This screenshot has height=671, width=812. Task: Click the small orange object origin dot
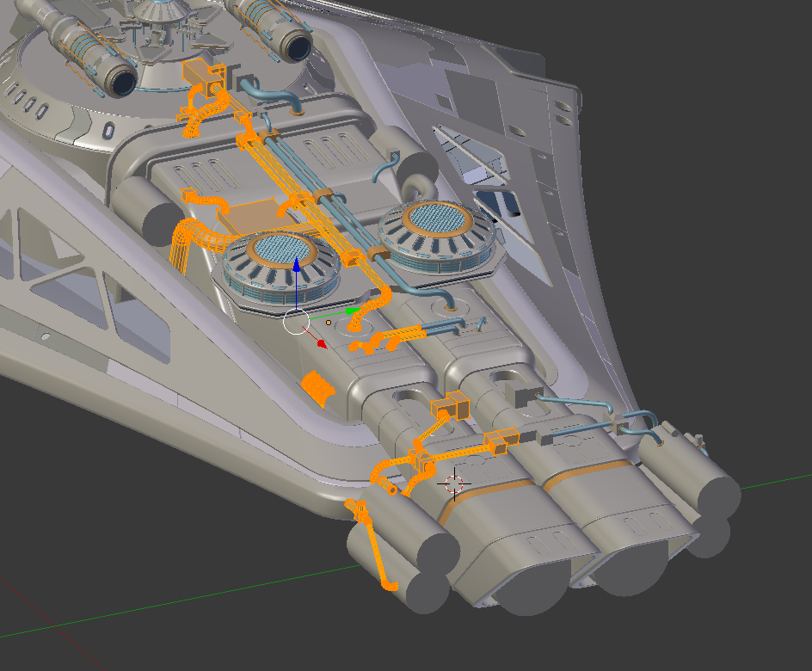click(x=329, y=323)
